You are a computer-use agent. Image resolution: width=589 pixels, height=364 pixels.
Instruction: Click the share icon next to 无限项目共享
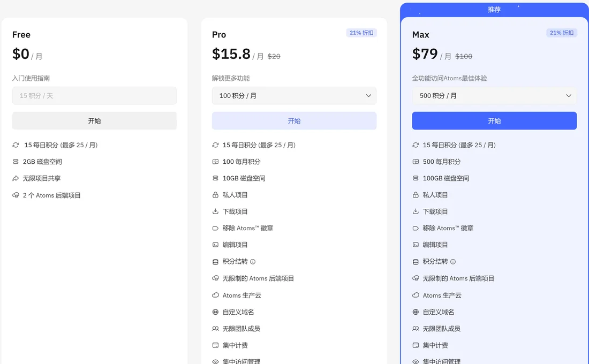coord(16,178)
